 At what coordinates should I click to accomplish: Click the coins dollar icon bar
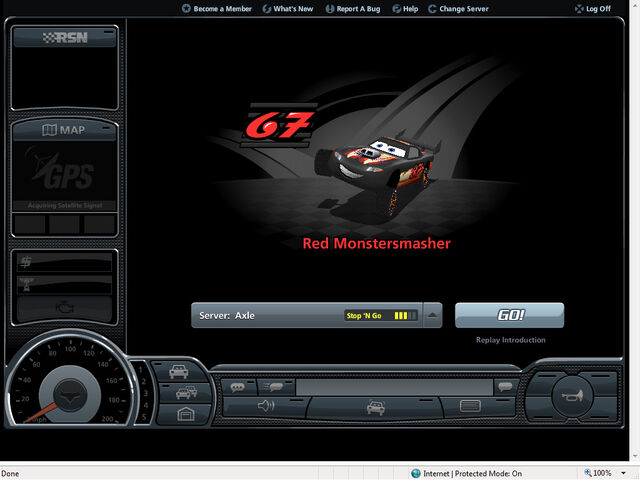click(64, 262)
